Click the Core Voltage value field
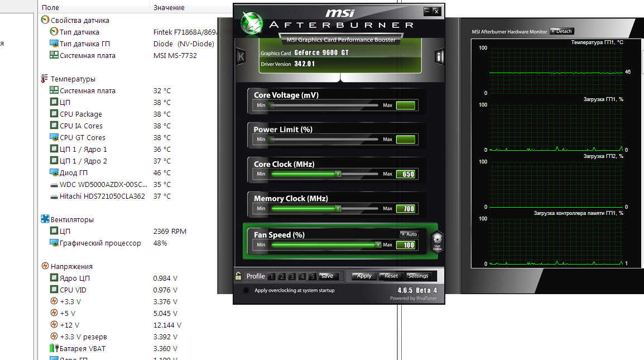Viewport: 644px width, 360px height. point(406,105)
